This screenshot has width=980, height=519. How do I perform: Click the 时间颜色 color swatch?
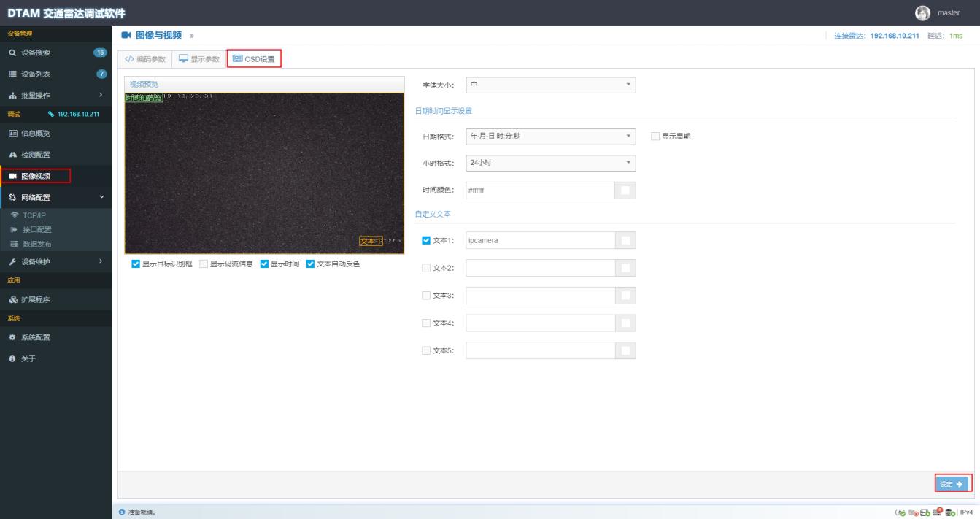coord(625,190)
